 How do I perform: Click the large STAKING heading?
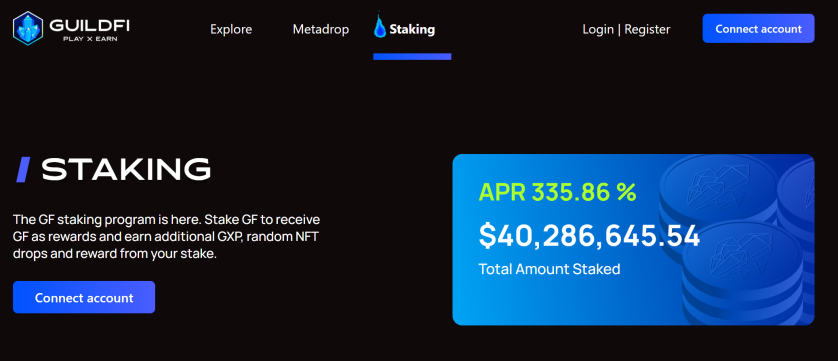click(x=126, y=170)
